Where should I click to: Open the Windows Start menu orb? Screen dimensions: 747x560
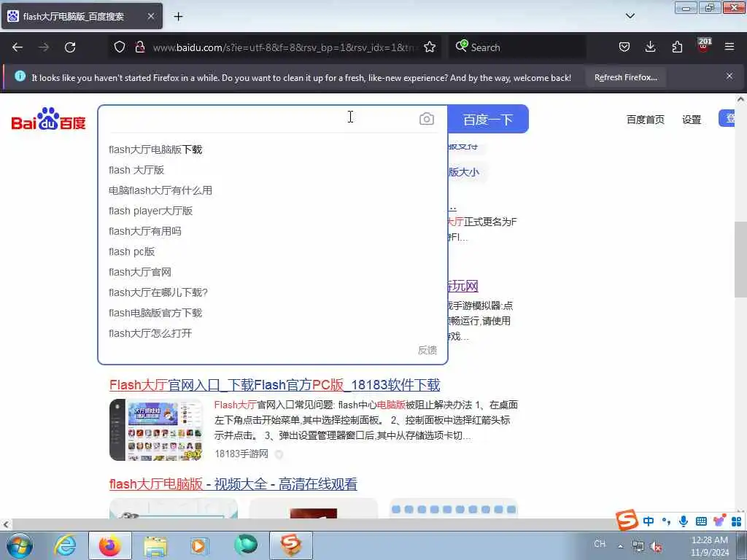(x=20, y=545)
